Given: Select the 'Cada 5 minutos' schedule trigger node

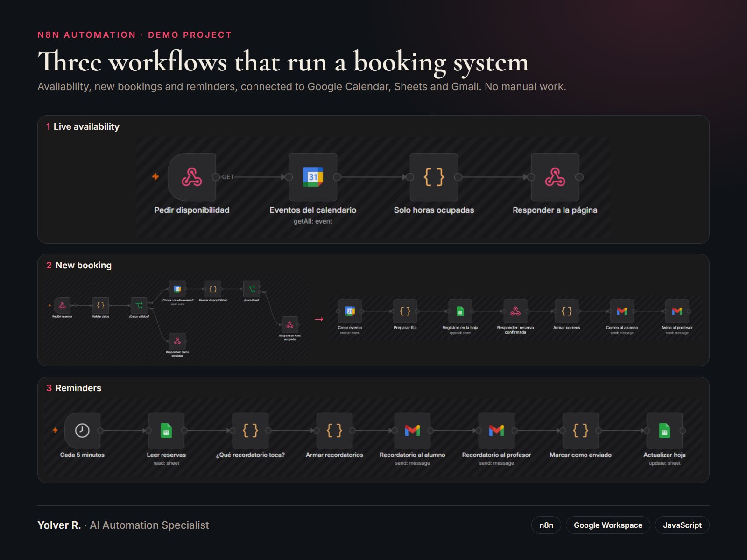Looking at the screenshot, I should tap(82, 430).
